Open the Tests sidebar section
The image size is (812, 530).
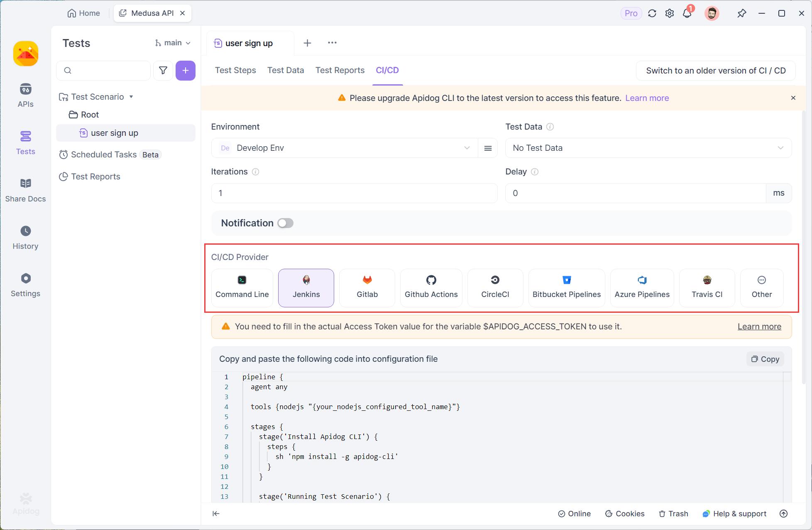pos(25,143)
